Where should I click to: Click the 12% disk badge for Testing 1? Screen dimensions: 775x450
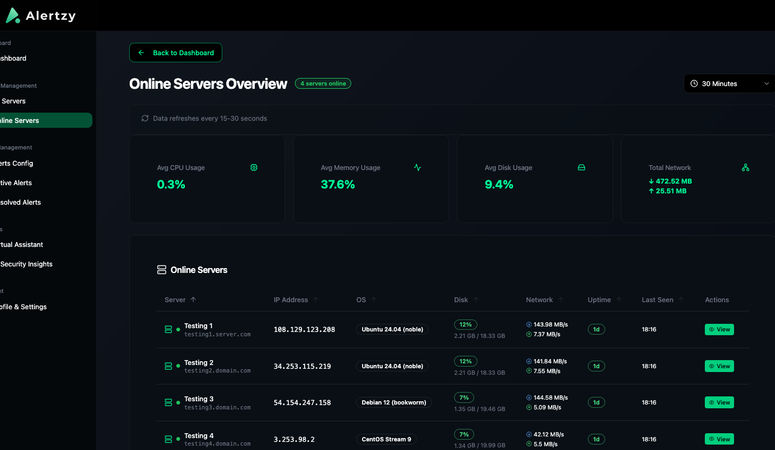466,324
